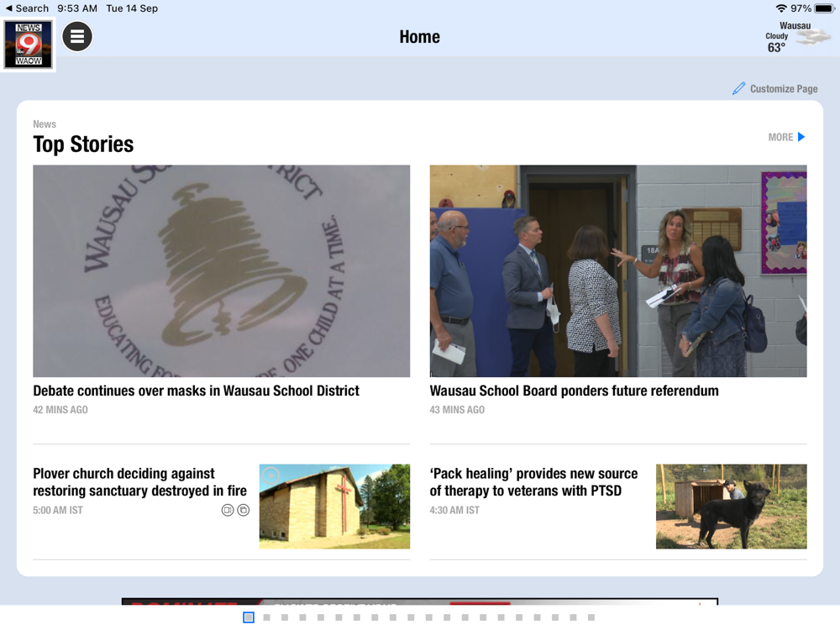Tap the '4:30 AM IST' timestamp
This screenshot has width=840, height=630.
(x=454, y=510)
